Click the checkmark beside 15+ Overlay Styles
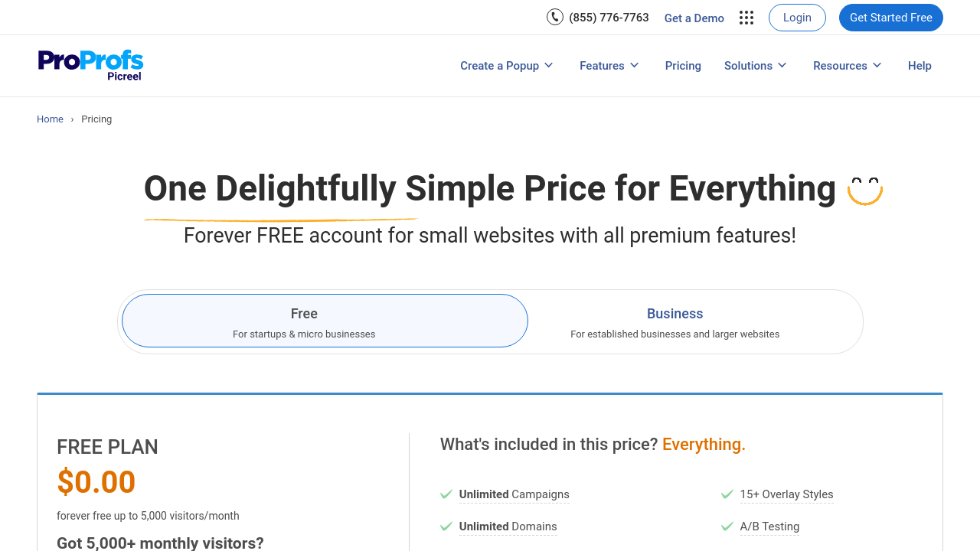 click(727, 494)
